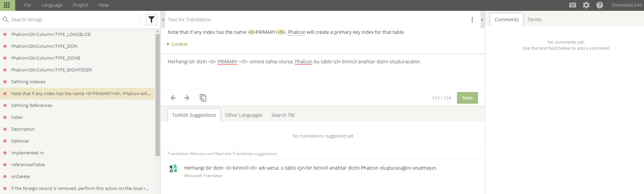Select string Phalcon\Db\Column::TYPE_LONGBLOB
644x194 pixels.
tap(77, 34)
